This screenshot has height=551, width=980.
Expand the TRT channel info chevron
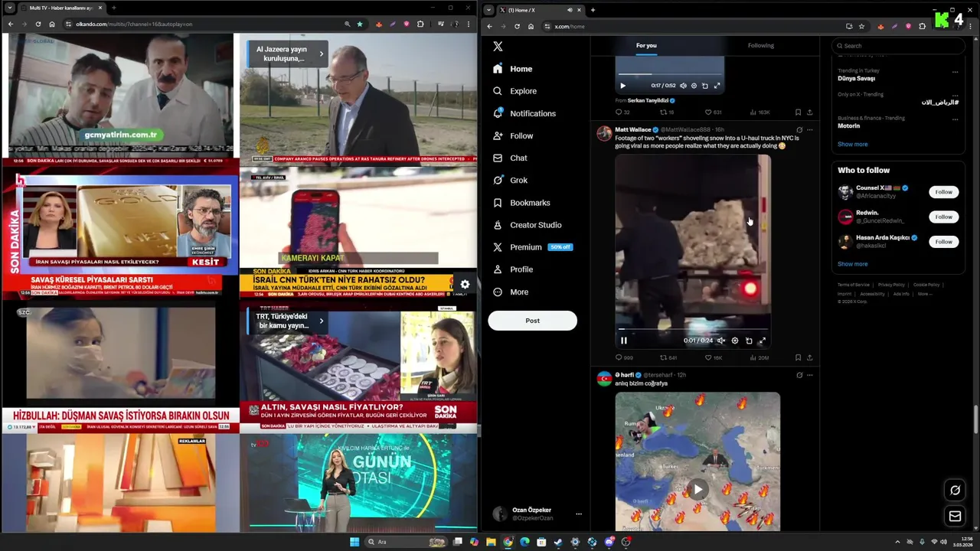coord(322,321)
